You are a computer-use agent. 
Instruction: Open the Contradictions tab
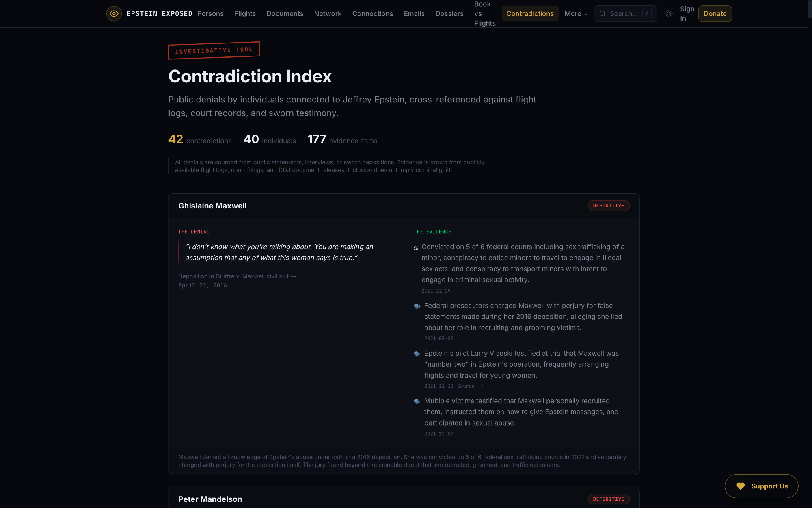click(530, 14)
